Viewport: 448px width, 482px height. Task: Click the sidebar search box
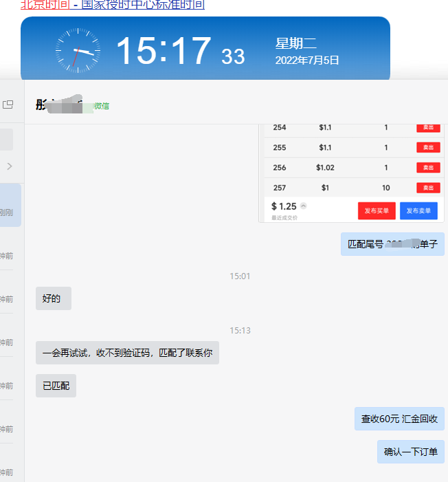click(x=6, y=140)
